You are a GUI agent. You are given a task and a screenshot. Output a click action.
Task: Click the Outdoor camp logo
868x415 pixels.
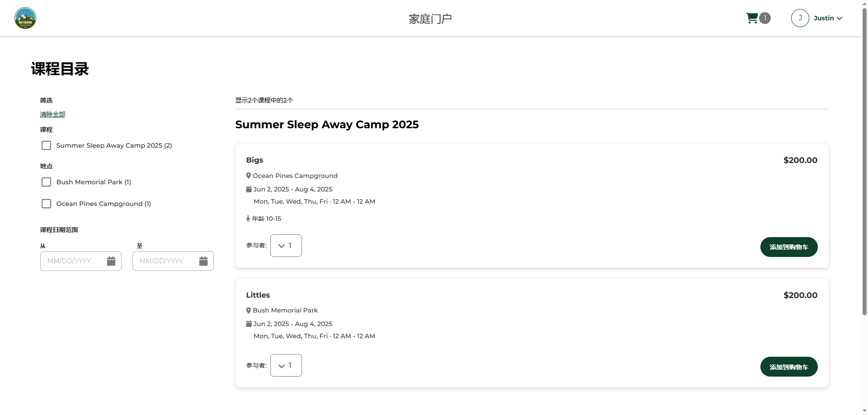pos(25,18)
